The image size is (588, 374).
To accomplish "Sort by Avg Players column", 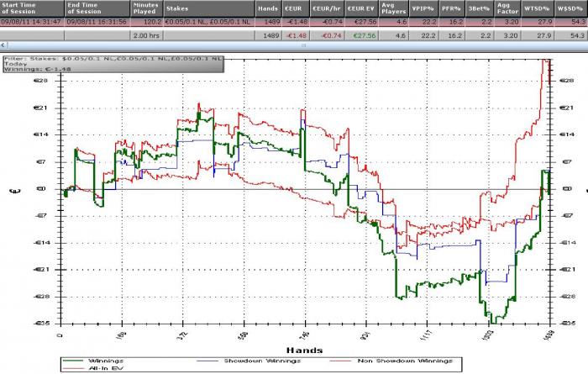I will (393, 8).
